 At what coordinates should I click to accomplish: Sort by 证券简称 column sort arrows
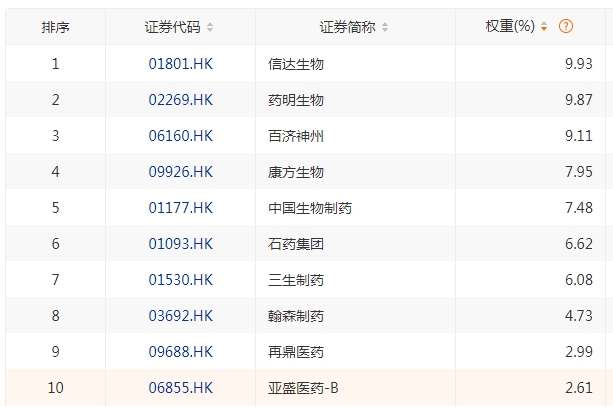385,27
